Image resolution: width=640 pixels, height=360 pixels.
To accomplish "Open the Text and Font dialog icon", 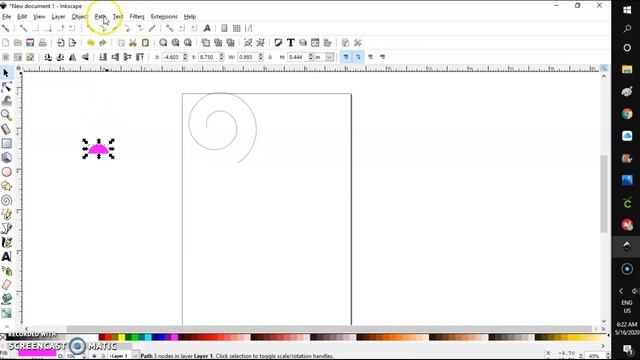I will (x=290, y=42).
